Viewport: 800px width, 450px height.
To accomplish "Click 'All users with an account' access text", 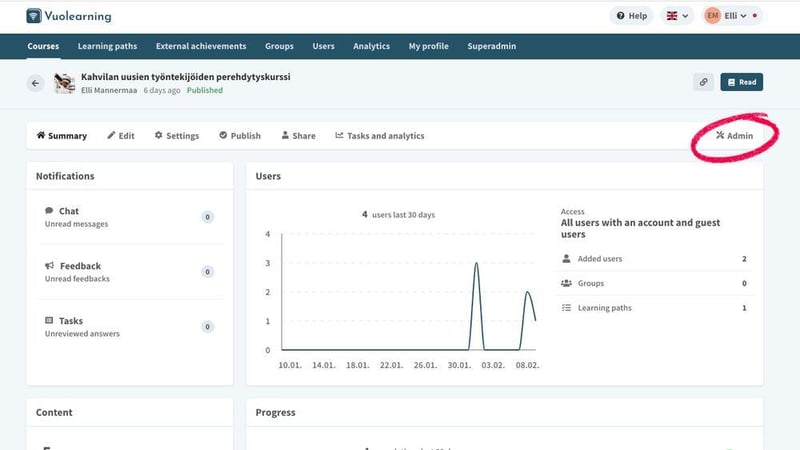I will pyautogui.click(x=640, y=229).
